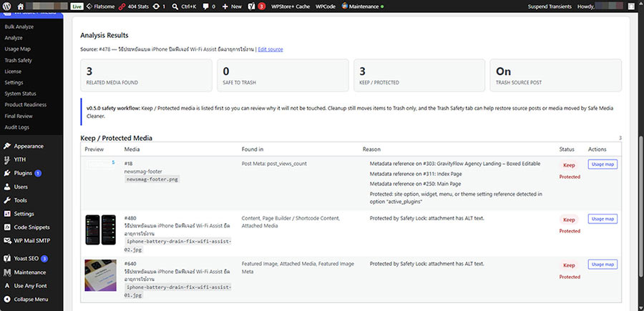Screen dimensions: 644x311
Task: Click thumbnail of media #640
Action: (101, 275)
